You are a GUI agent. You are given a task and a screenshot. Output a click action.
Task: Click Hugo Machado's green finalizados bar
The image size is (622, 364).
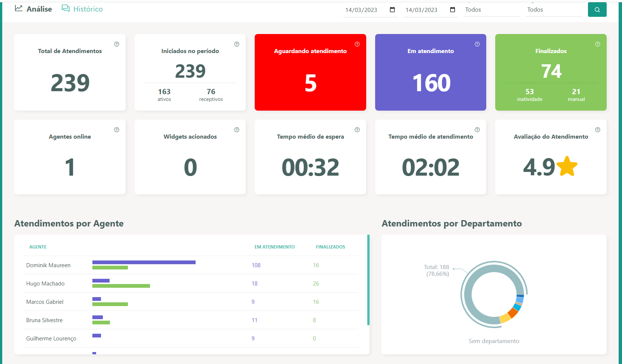121,286
